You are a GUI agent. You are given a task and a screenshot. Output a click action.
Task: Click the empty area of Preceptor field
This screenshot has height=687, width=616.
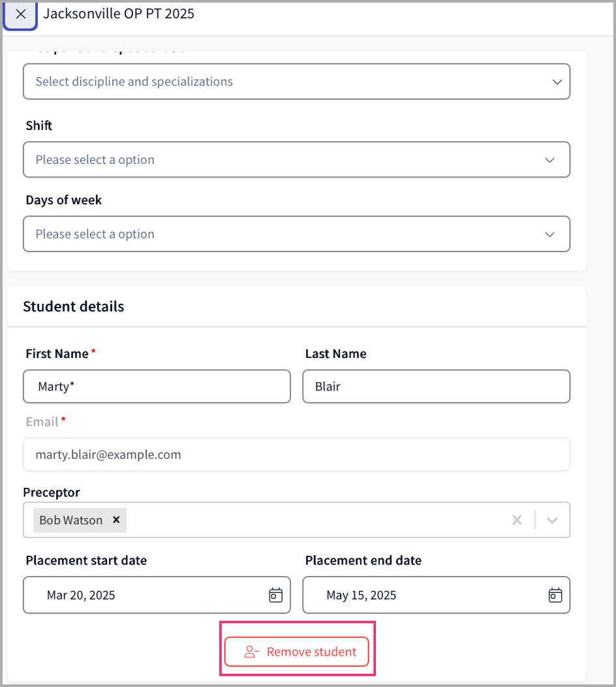313,520
